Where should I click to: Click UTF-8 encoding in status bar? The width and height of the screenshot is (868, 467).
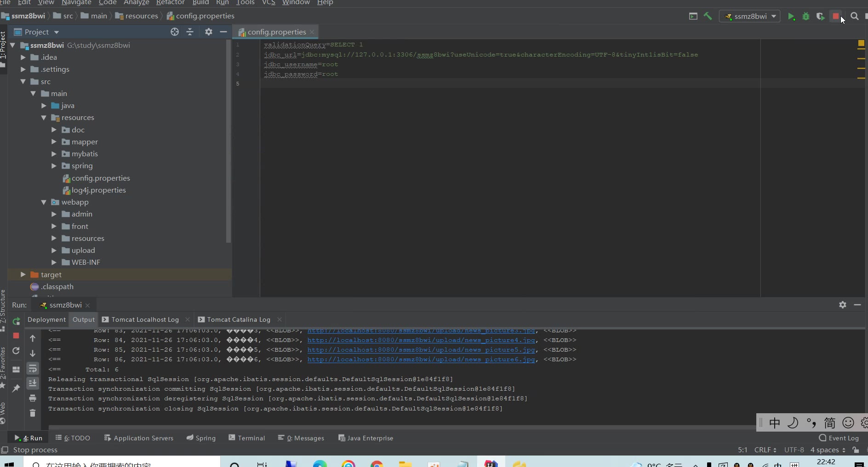pyautogui.click(x=794, y=450)
